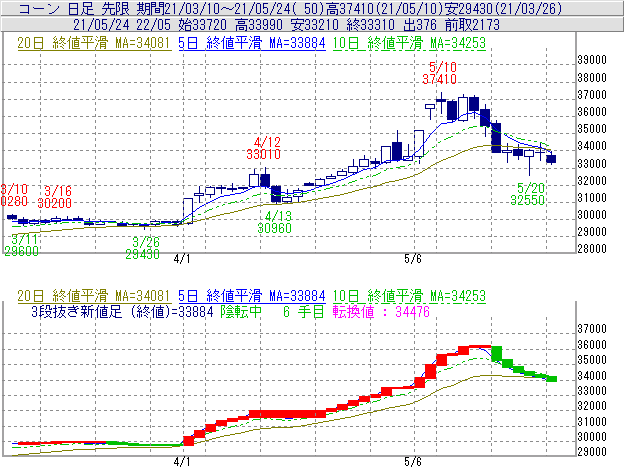Viewport: 624px width, 473px height.
Task: Click the 3/16 30200 high label
Action: click(x=55, y=197)
